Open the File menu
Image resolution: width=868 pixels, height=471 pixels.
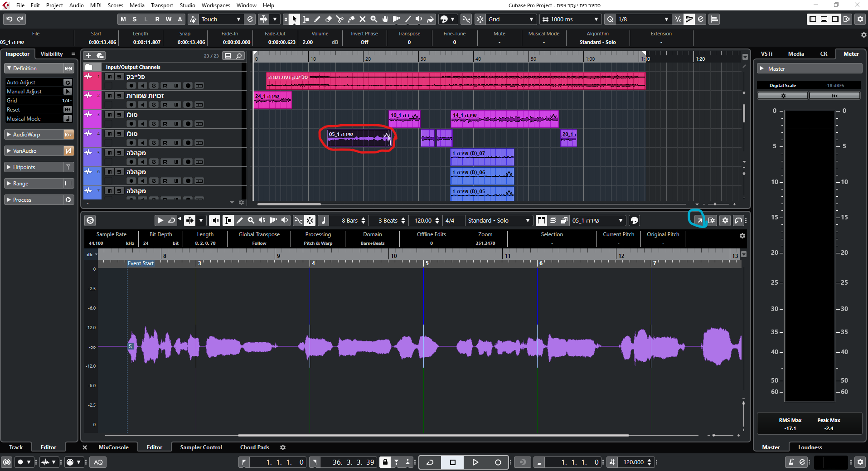[20, 5]
